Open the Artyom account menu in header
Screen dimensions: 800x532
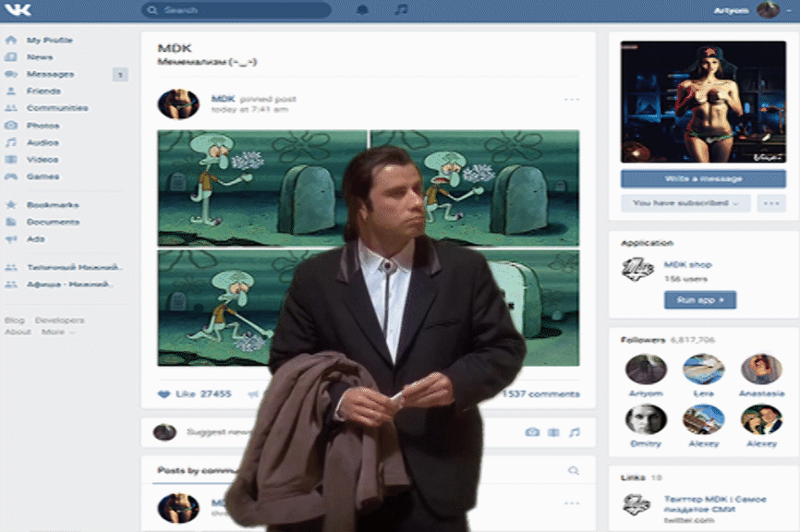(753, 9)
